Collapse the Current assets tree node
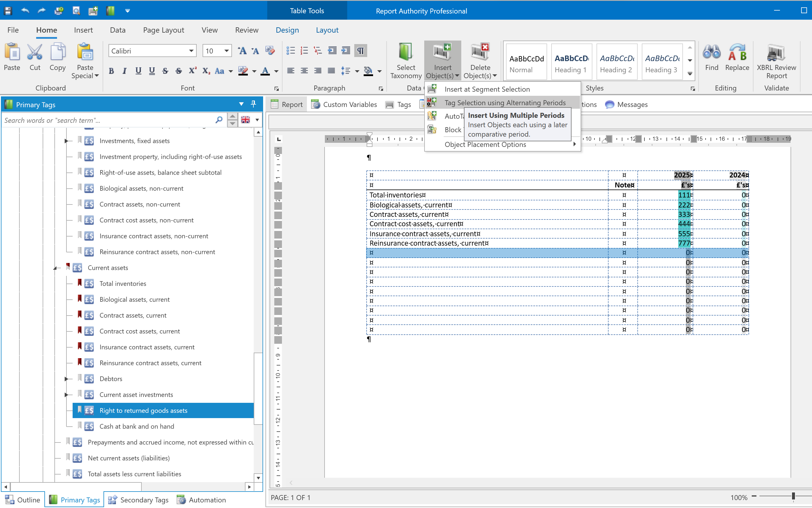The height and width of the screenshot is (508, 812). 55,268
